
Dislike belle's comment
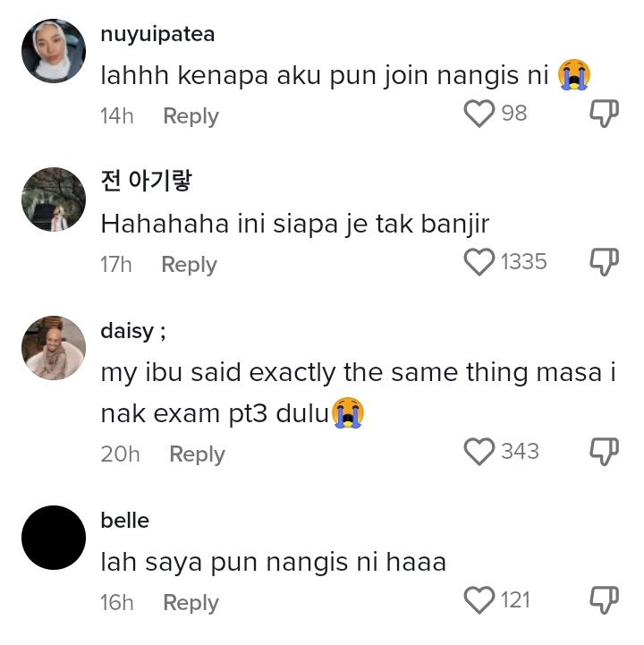coord(604,600)
